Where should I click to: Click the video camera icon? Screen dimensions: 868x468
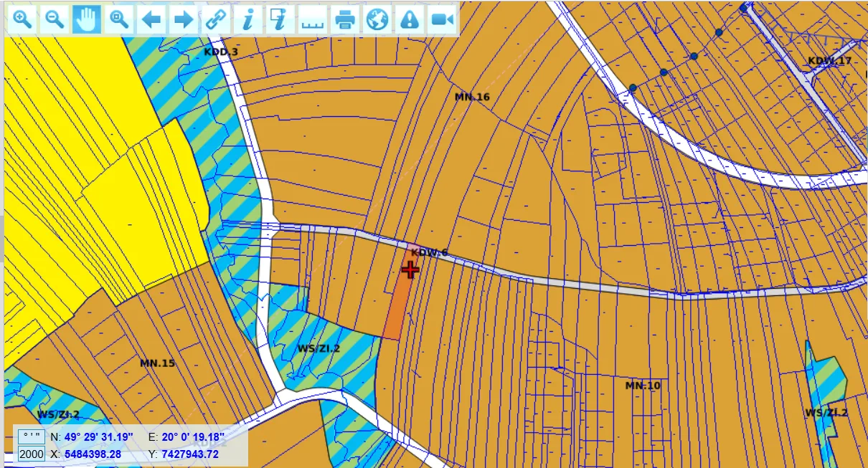pyautogui.click(x=443, y=19)
